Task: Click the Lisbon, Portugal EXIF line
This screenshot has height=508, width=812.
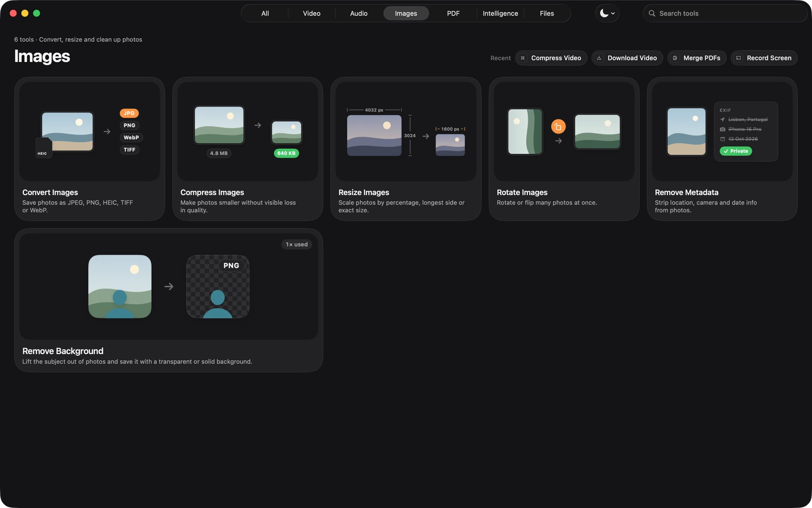Action: pos(744,119)
